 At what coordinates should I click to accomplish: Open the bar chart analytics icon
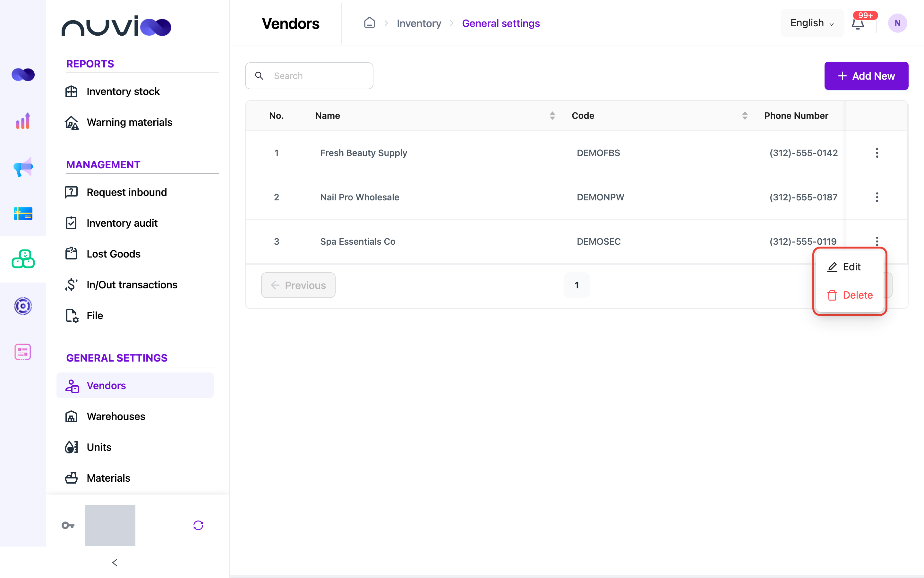[23, 121]
